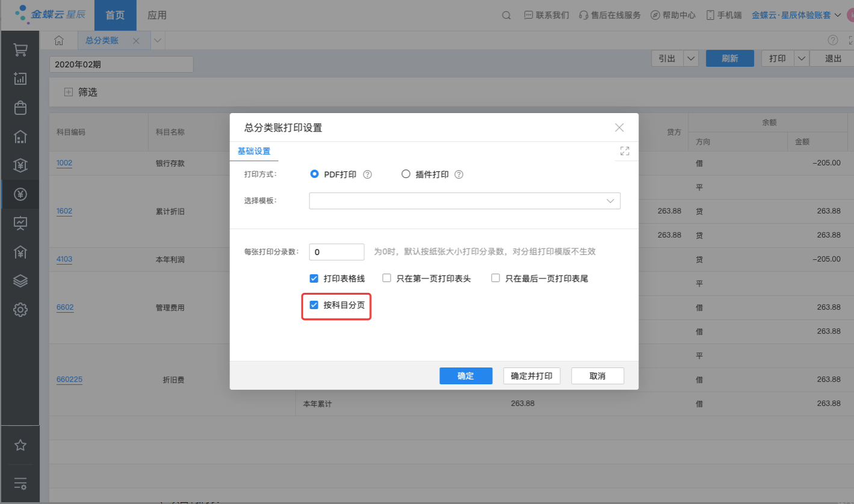
Task: Select the 总分类账 tab
Action: pyautogui.click(x=102, y=40)
